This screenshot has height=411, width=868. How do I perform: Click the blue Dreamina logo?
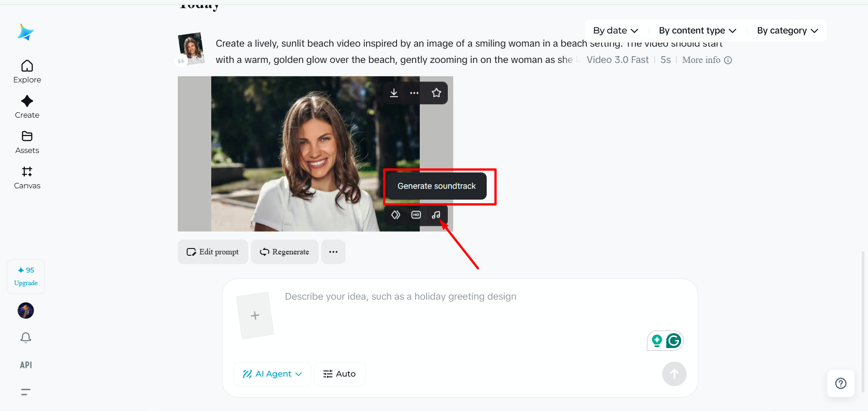coord(26,32)
